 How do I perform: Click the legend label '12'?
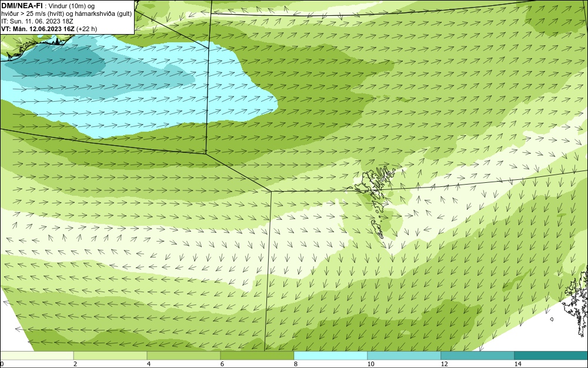tap(444, 364)
